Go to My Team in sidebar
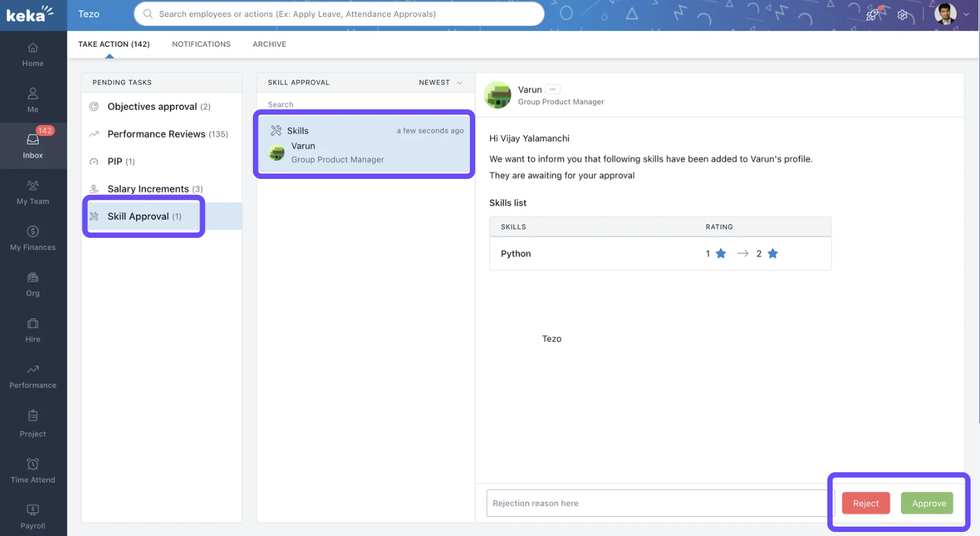980x536 pixels. (33, 192)
